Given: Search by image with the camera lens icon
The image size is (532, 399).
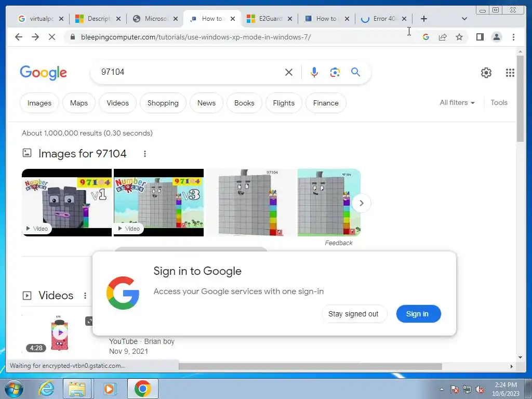Looking at the screenshot, I should pyautogui.click(x=335, y=72).
